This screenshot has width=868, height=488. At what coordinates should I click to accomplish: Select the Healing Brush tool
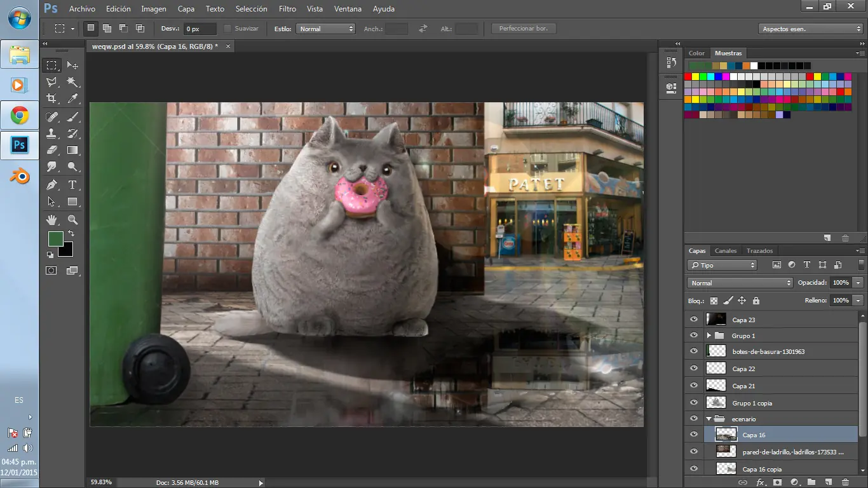point(52,117)
